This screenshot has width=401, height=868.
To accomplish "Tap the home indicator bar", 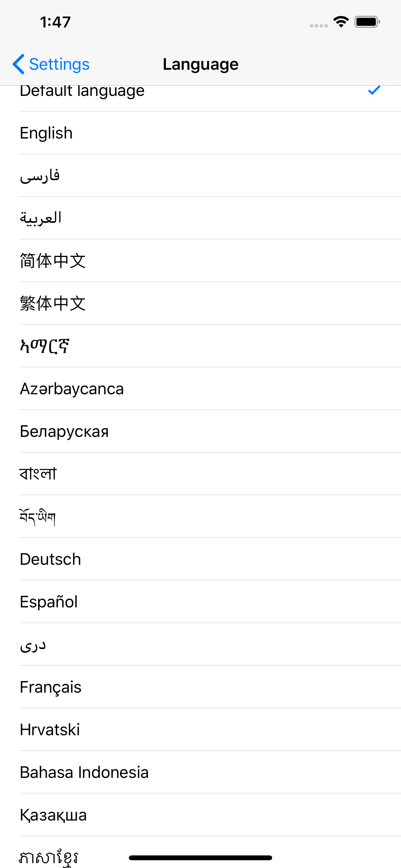I will 200,858.
